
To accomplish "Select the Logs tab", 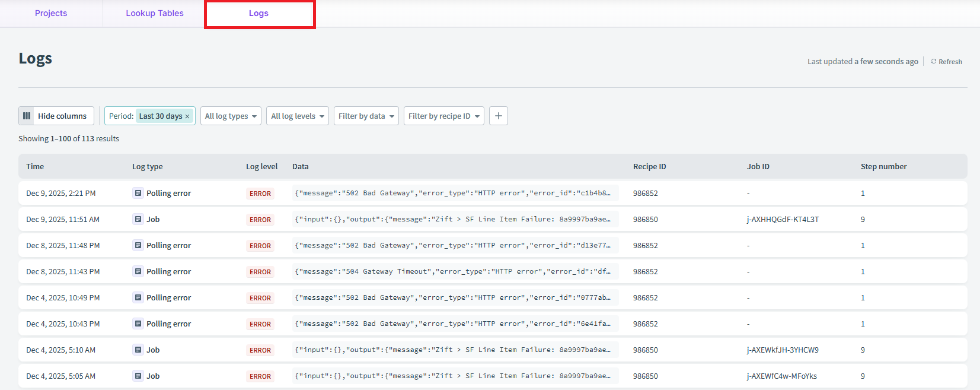I will 258,13.
